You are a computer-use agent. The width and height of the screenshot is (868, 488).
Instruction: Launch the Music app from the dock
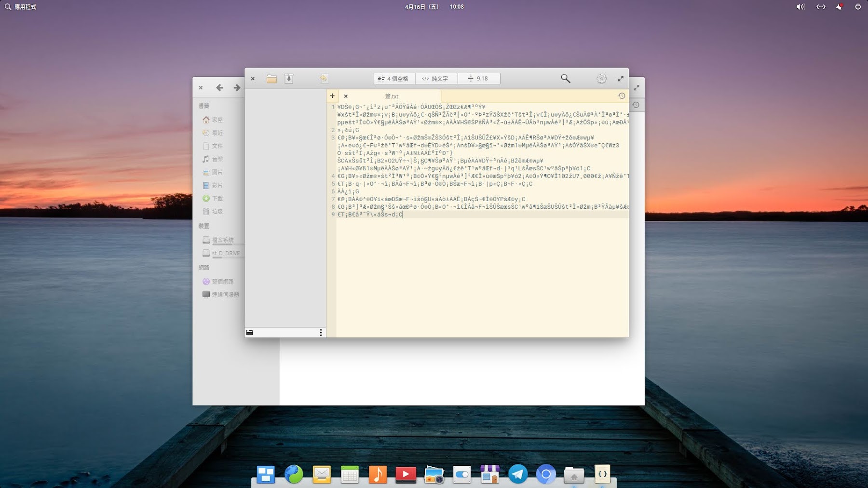pyautogui.click(x=378, y=474)
